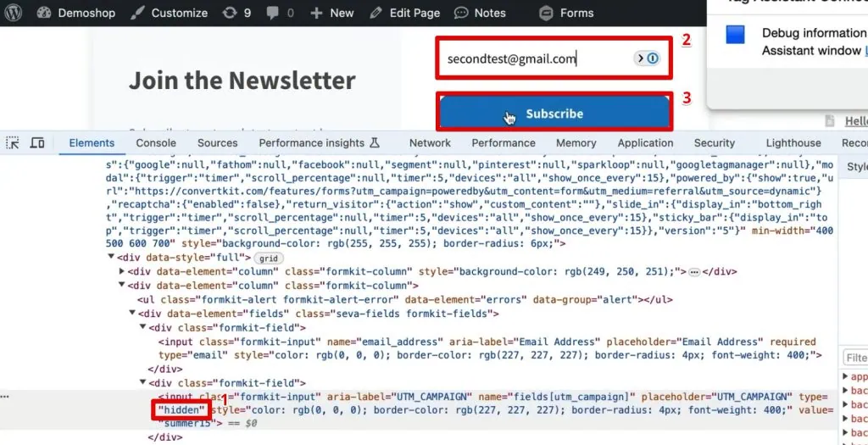Click the ellipsis badge in collapsed formkit-column
The width and height of the screenshot is (868, 445).
tap(694, 272)
